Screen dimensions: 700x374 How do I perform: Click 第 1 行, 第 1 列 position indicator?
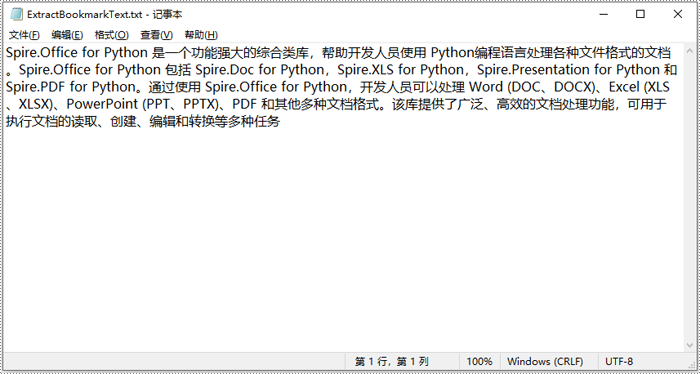coord(392,362)
